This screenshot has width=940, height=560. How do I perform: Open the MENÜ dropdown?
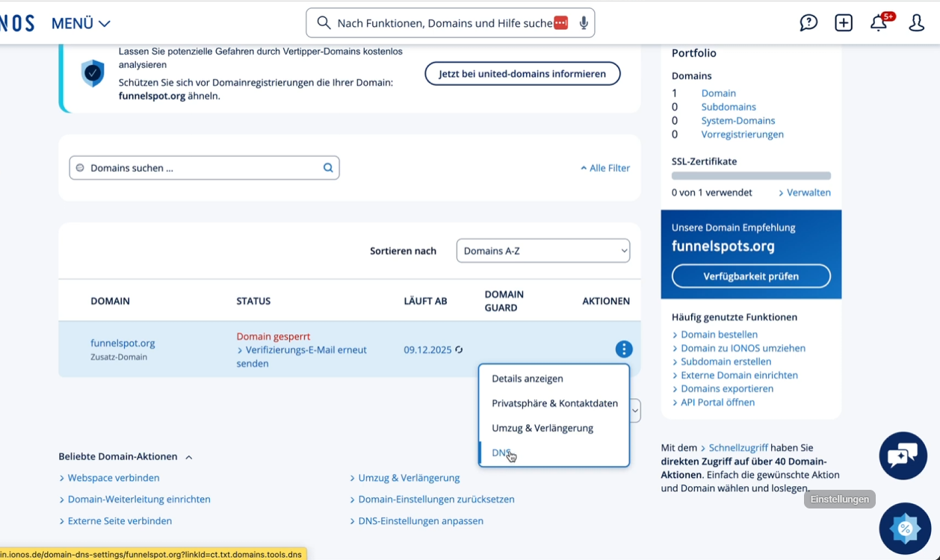[81, 23]
